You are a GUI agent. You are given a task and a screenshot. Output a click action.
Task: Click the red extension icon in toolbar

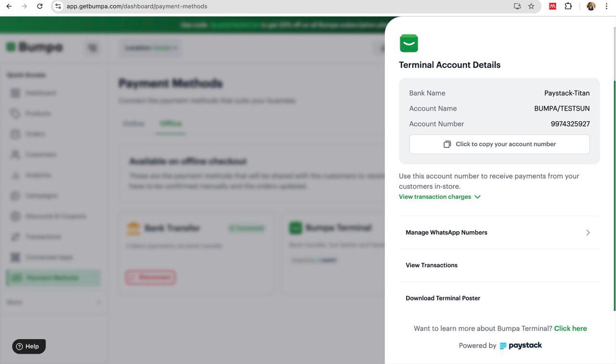pos(553,6)
